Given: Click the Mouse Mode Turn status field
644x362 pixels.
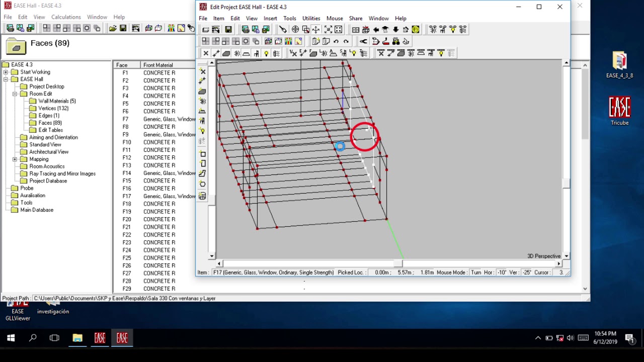Looking at the screenshot, I should point(476,273).
